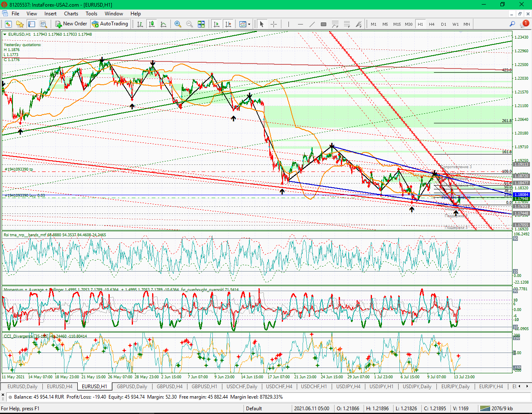Image resolution: width=532 pixels, height=414 pixels.
Task: Click the New Order button
Action: [71, 24]
